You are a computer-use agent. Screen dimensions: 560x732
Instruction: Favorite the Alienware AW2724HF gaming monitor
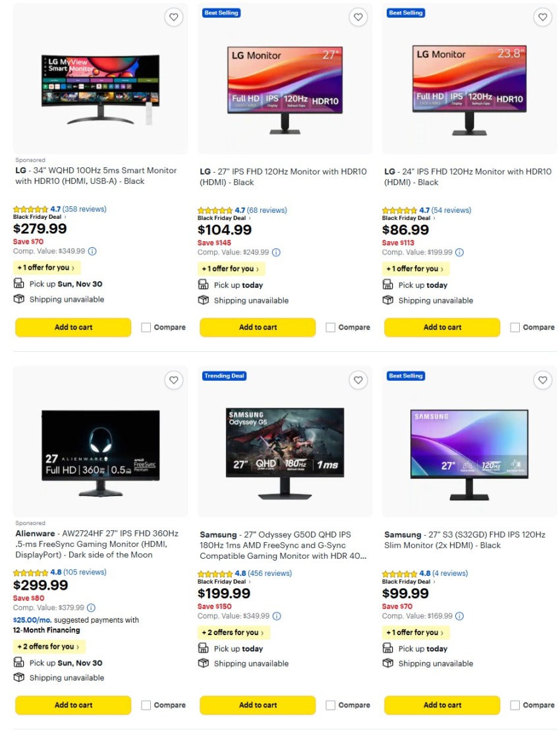pyautogui.click(x=174, y=380)
